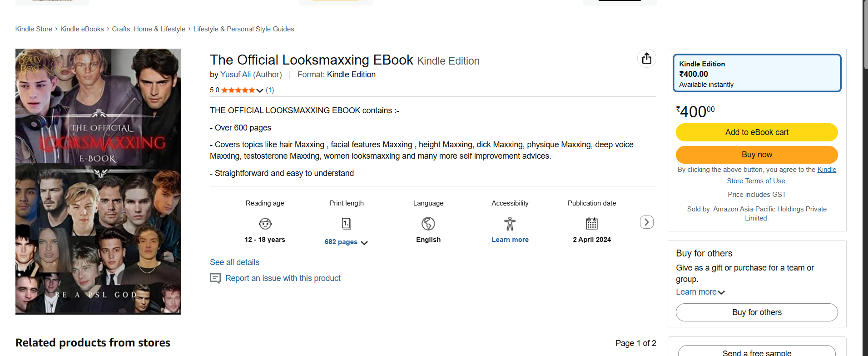
Task: Go to Crafts, Home & Lifestyle breadcrumb
Action: 149,29
